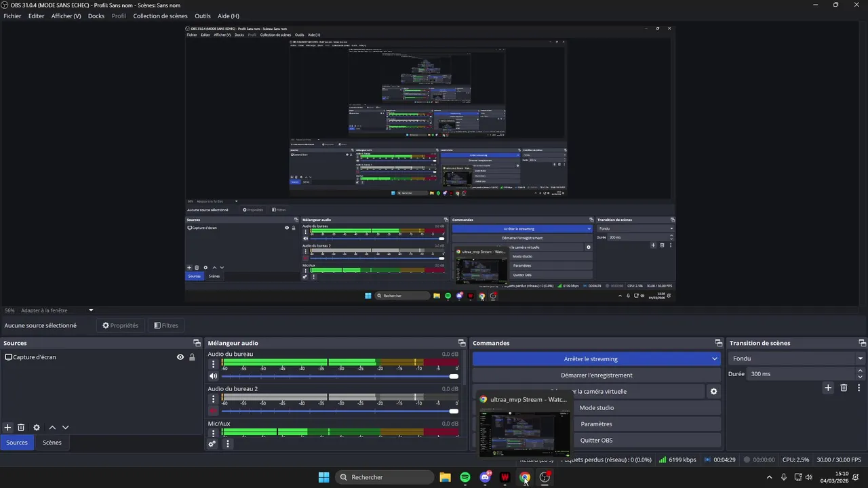Click the live streaming timer icon
The height and width of the screenshot is (488, 868).
pyautogui.click(x=708, y=460)
